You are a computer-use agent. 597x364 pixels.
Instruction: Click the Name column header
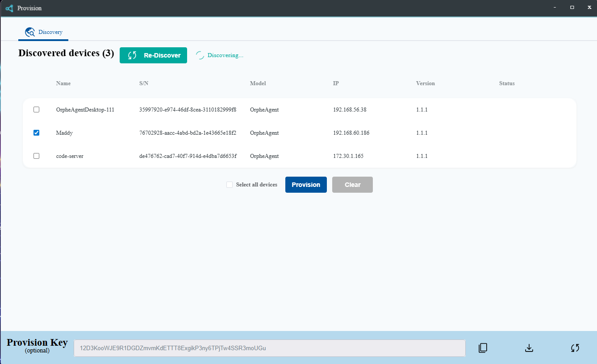[63, 83]
